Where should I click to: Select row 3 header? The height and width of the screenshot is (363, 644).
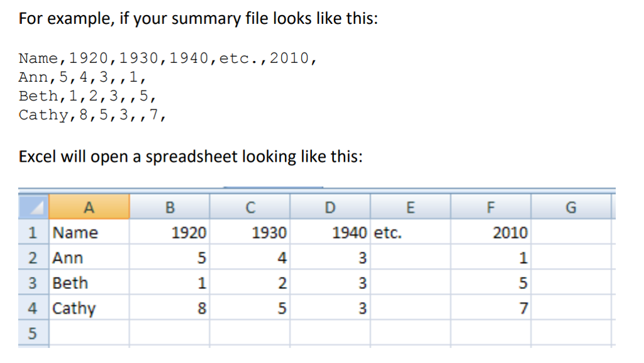(34, 282)
